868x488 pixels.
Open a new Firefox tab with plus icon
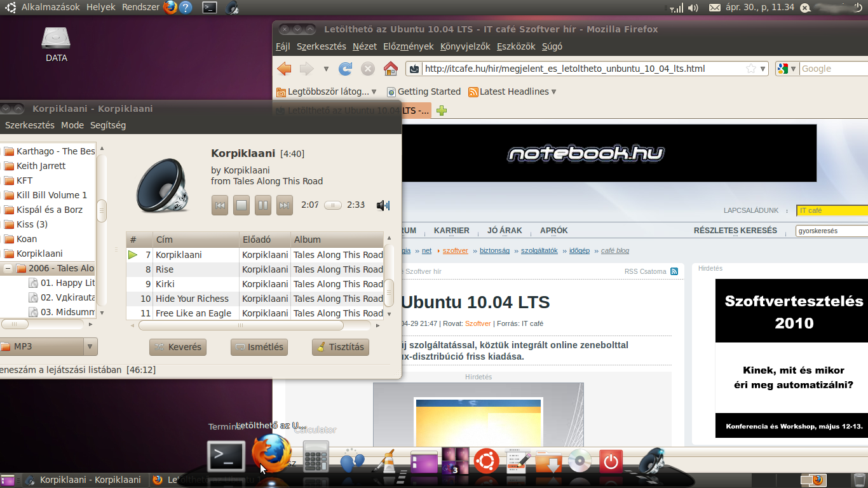tap(442, 111)
